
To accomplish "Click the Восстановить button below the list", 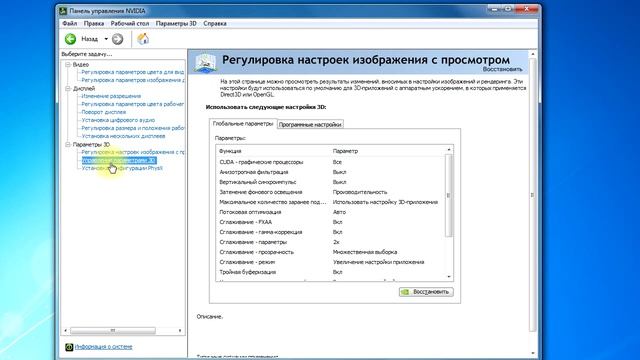I will pyautogui.click(x=426, y=292).
